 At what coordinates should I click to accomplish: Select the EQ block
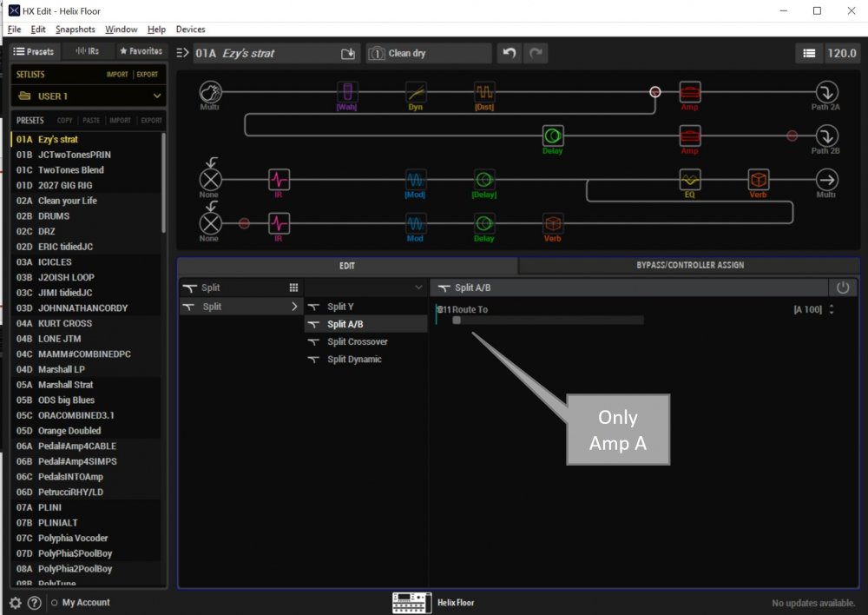coord(690,180)
